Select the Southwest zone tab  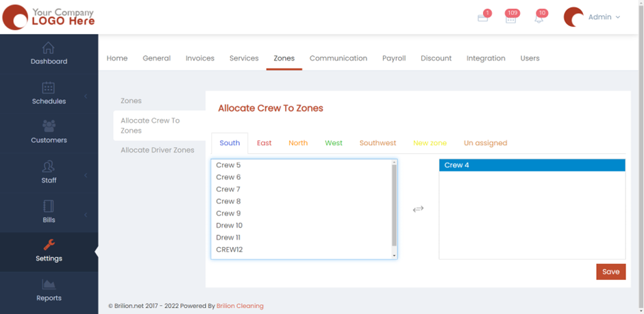pos(377,143)
